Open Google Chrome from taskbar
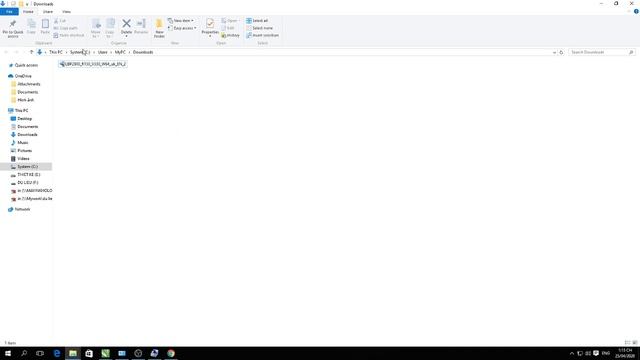 point(171,353)
